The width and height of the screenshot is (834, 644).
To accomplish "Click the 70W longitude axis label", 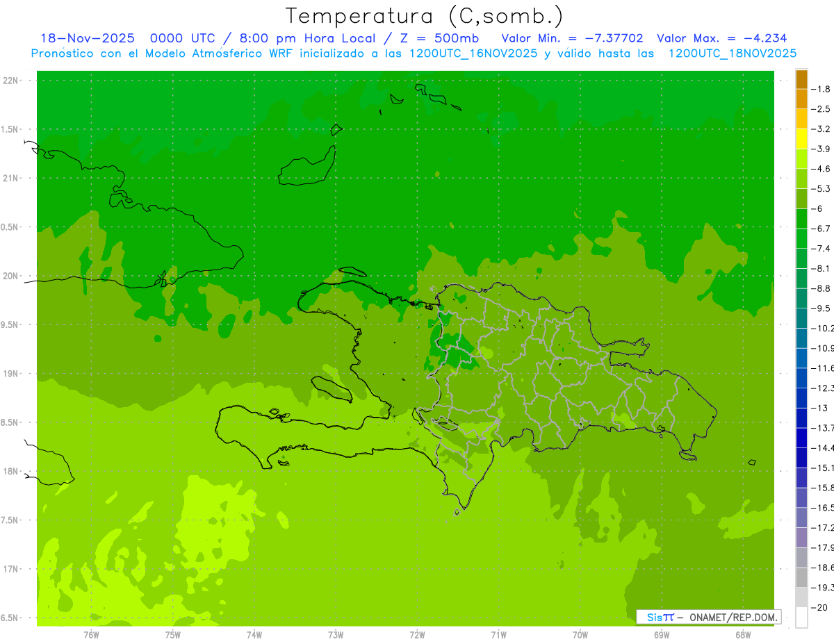I will pos(580,635).
